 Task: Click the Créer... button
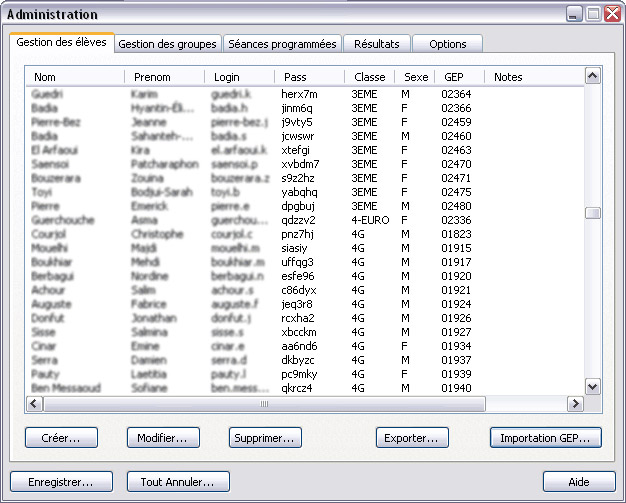pyautogui.click(x=61, y=438)
